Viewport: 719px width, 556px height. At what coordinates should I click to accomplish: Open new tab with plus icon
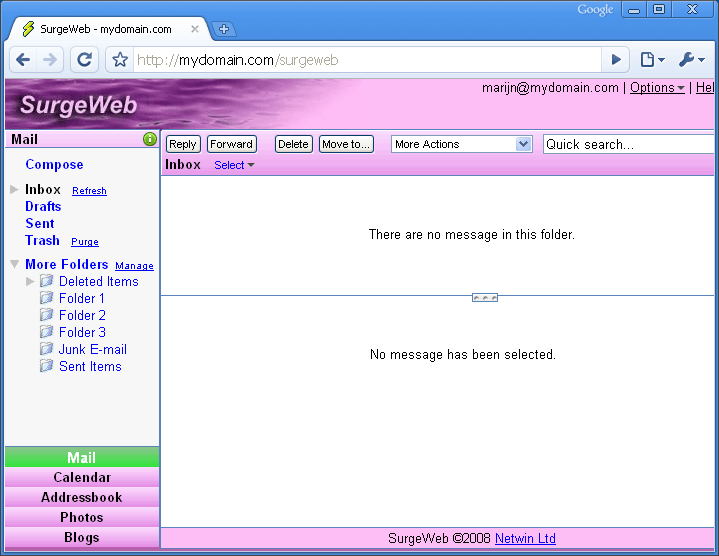pos(224,29)
